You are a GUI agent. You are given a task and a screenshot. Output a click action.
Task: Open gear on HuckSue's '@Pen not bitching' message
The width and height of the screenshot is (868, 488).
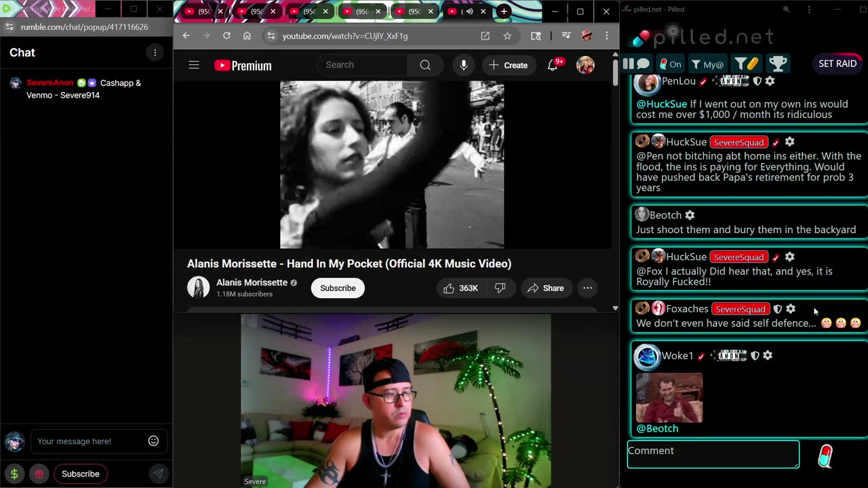point(789,142)
